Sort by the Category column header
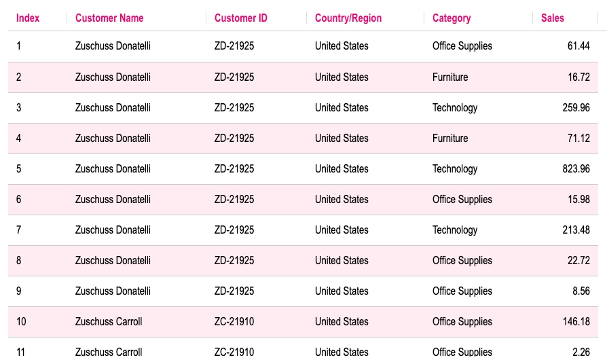The image size is (607, 364). [452, 18]
